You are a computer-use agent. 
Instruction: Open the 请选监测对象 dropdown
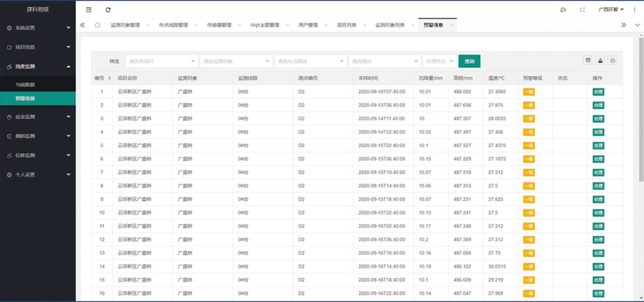click(236, 61)
